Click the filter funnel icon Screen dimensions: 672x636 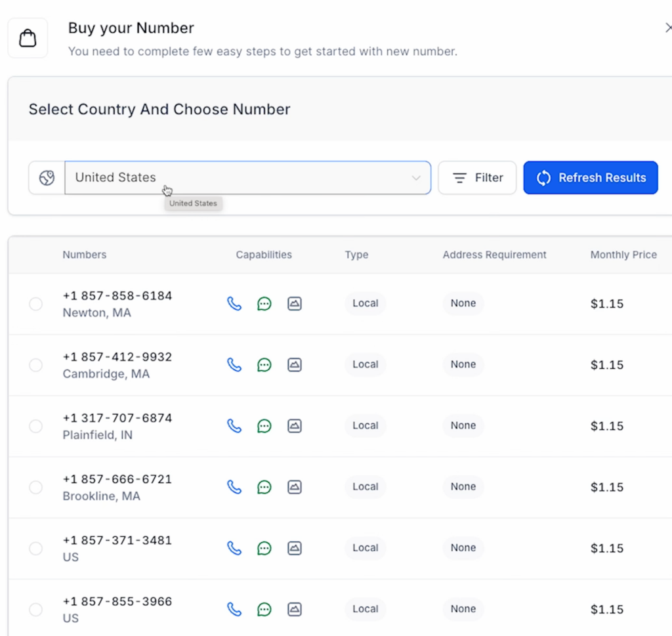tap(459, 177)
